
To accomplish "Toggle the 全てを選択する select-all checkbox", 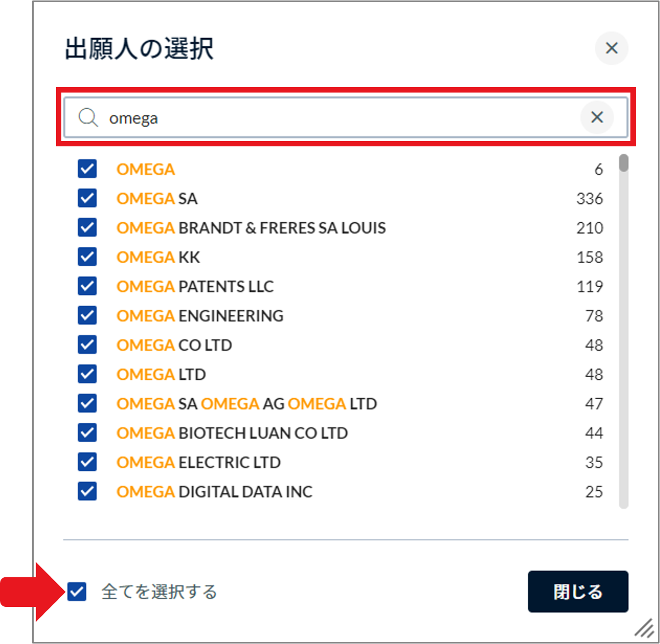I will pyautogui.click(x=77, y=592).
